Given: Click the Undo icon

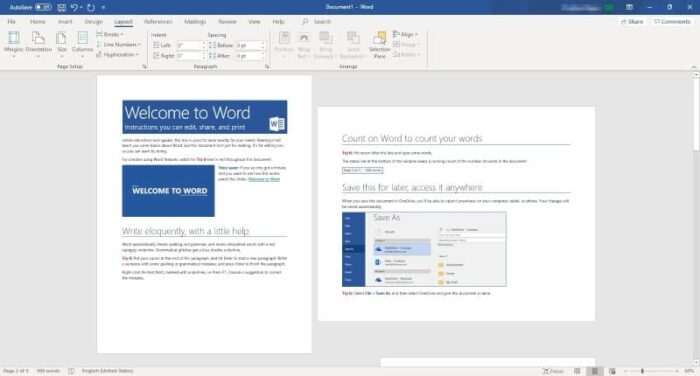Looking at the screenshot, I should (74, 7).
